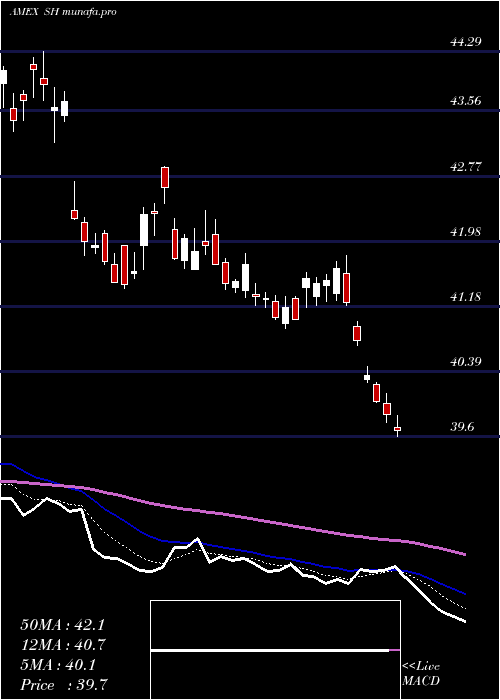Click the 'AMEX SH munafa.pro' chart title
This screenshot has height=700, width=500.
[x=63, y=12]
